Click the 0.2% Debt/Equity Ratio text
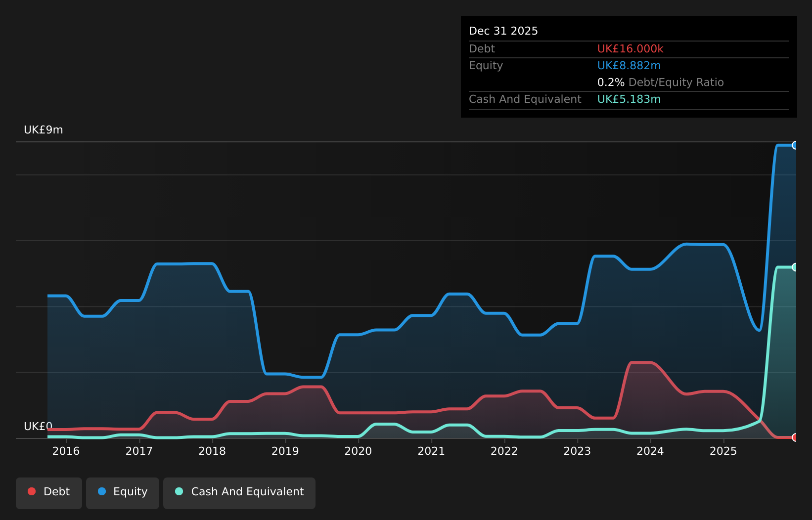This screenshot has height=520, width=812. (661, 82)
